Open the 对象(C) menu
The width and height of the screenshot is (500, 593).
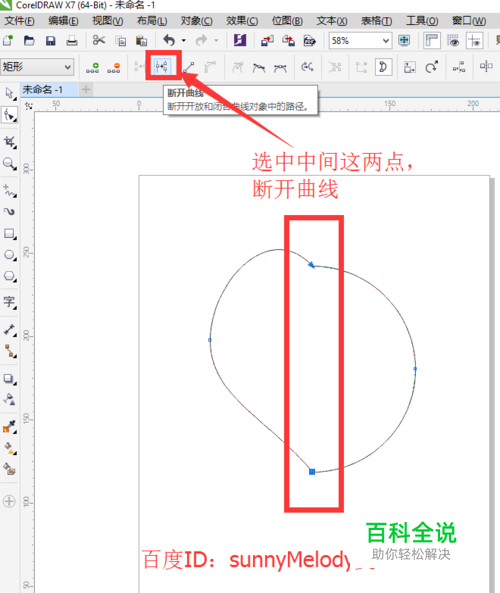click(197, 21)
